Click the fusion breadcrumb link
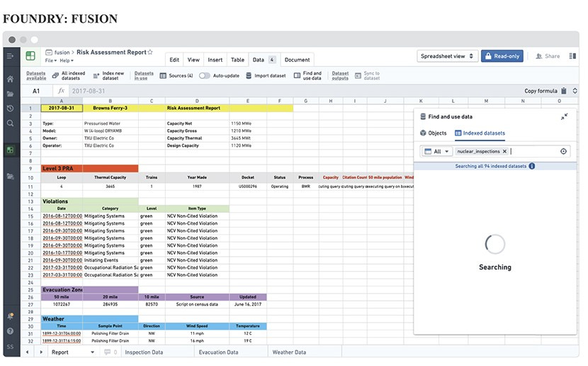The image size is (588, 366). (x=62, y=52)
